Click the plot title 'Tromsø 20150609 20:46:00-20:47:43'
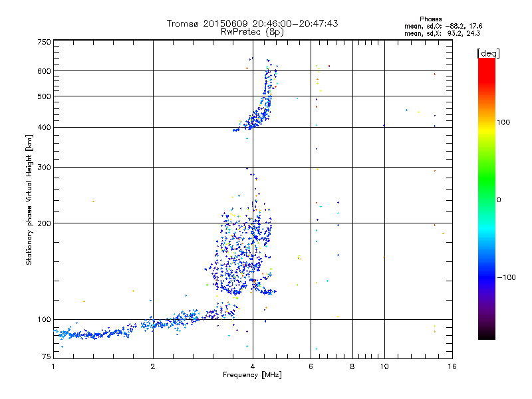 coord(252,23)
